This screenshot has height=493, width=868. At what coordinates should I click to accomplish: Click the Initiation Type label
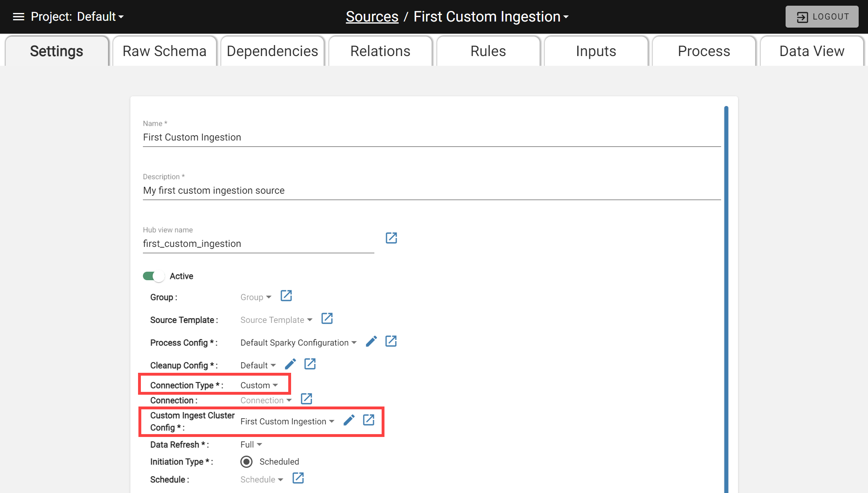coord(181,462)
